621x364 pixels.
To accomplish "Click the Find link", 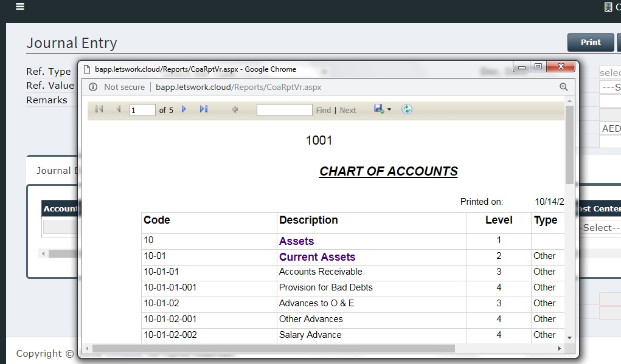I will pos(324,110).
